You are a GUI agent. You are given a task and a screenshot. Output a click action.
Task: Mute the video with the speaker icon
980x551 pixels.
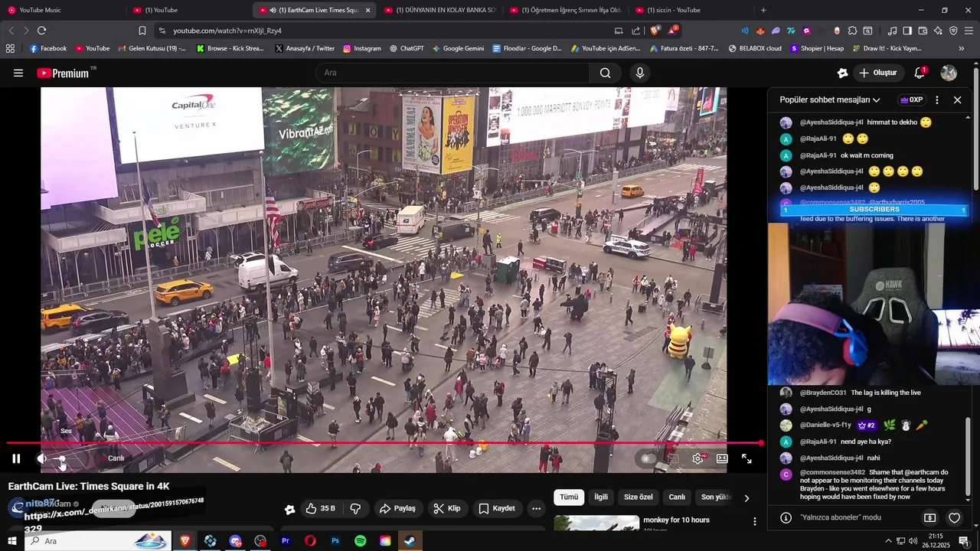[41, 458]
